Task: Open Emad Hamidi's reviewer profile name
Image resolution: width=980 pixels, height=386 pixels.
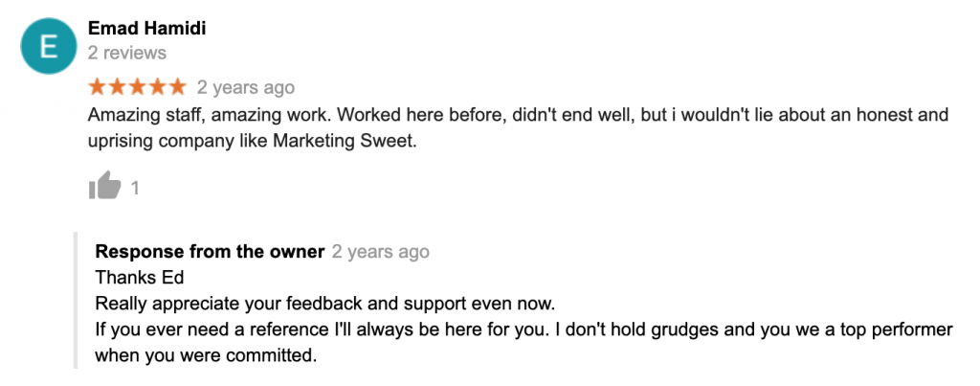Action: pos(146,29)
